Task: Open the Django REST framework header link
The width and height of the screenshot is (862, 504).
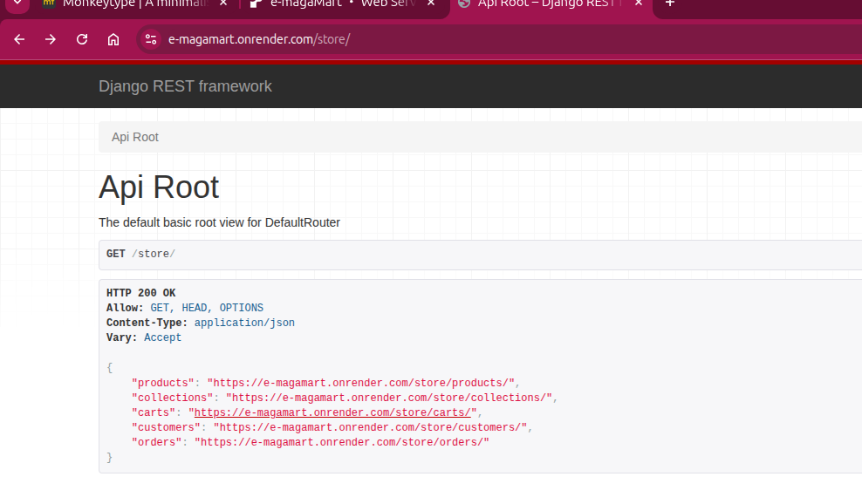Action: (x=185, y=86)
